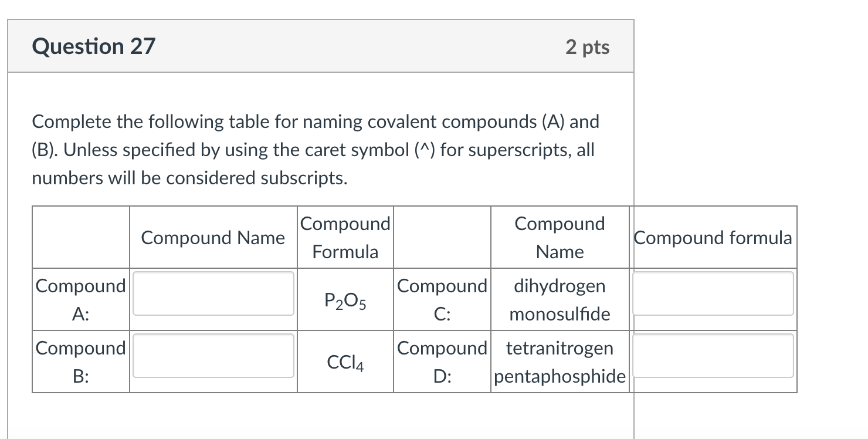Click the Compound Formula column header
The height and width of the screenshot is (439, 868).
[345, 237]
